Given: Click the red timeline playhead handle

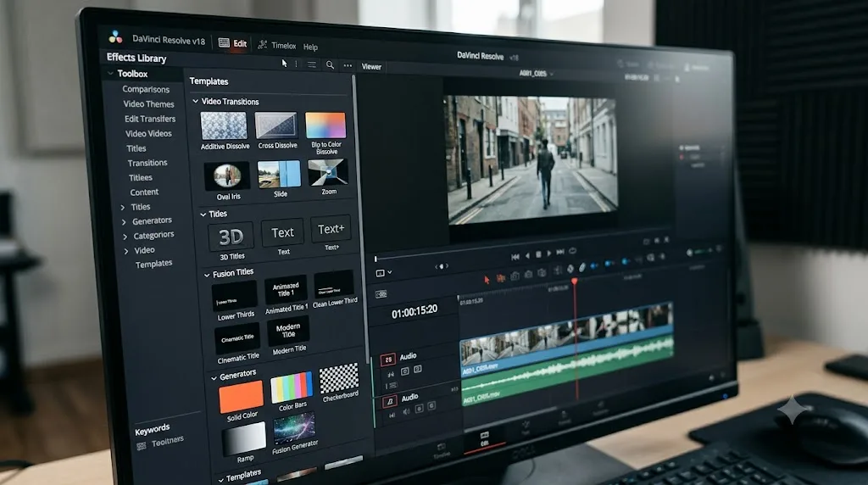Looking at the screenshot, I should click(575, 282).
